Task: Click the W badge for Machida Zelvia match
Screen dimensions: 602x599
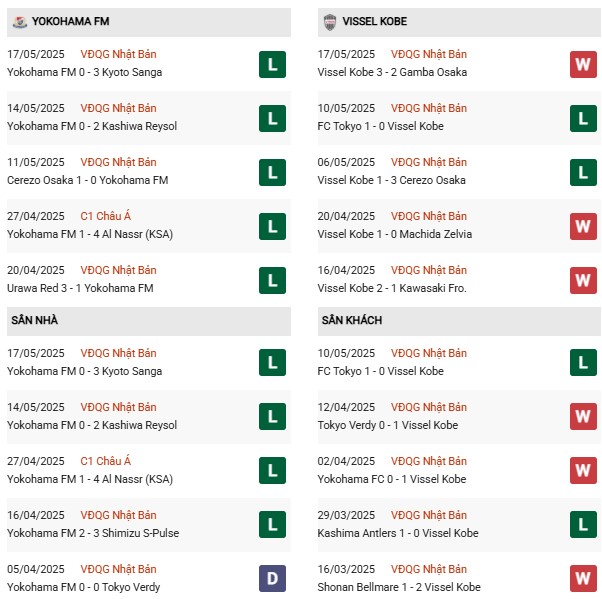Action: (x=583, y=227)
